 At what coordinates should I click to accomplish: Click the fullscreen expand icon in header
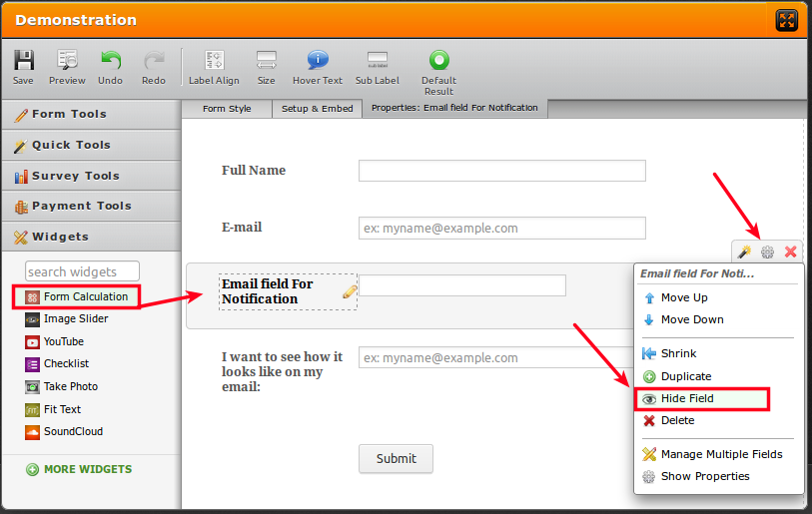(786, 20)
